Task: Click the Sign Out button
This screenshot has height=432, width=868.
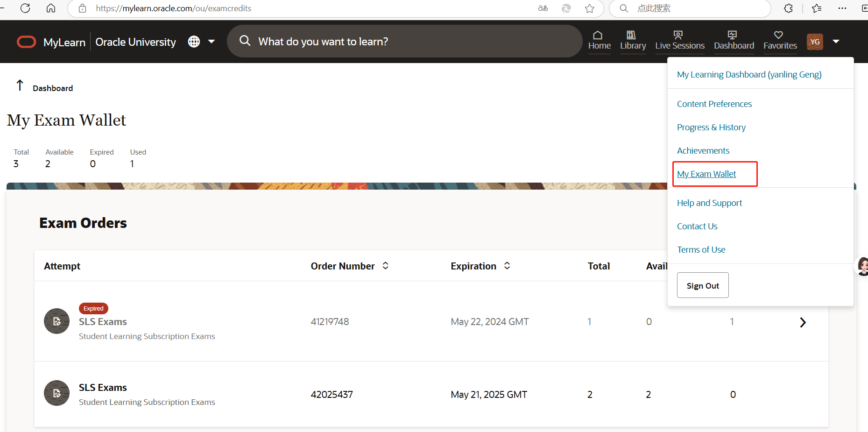Action: click(x=703, y=285)
